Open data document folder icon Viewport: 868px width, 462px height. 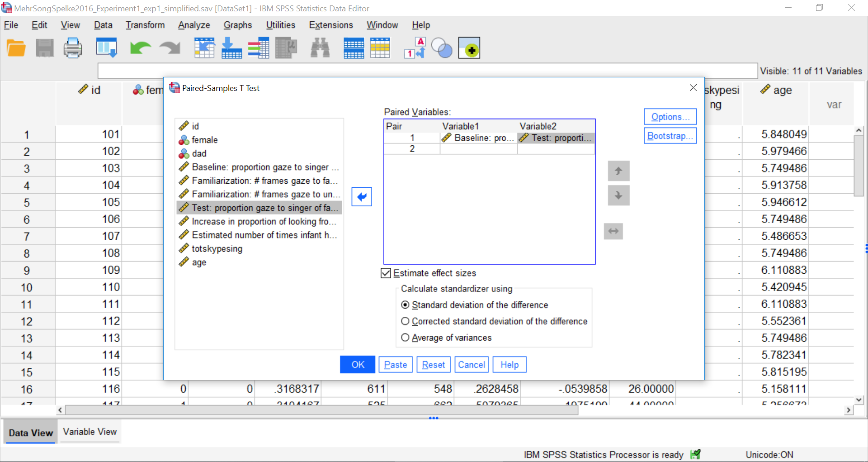[x=16, y=48]
